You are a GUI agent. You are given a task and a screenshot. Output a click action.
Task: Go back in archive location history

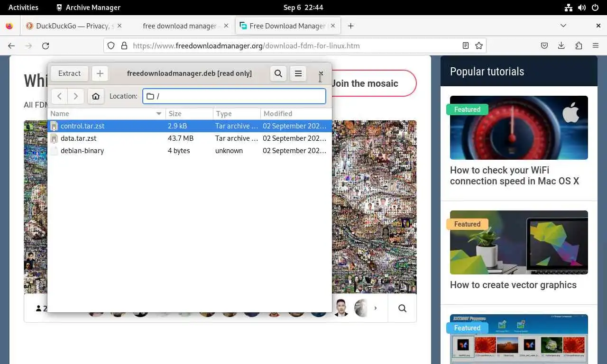59,96
